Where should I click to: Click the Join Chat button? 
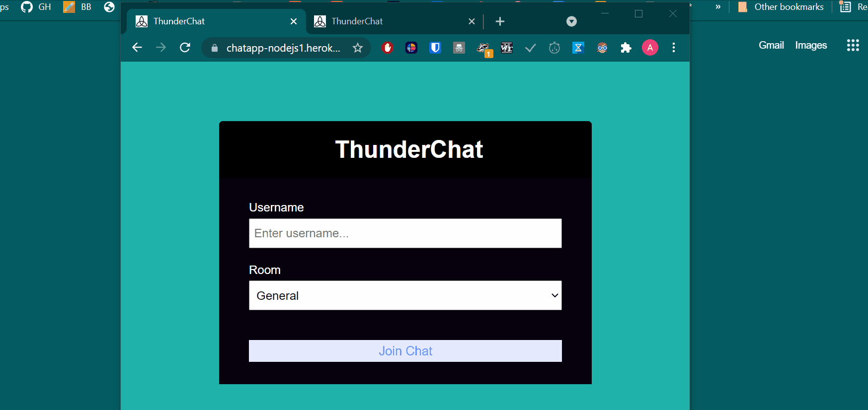[405, 351]
